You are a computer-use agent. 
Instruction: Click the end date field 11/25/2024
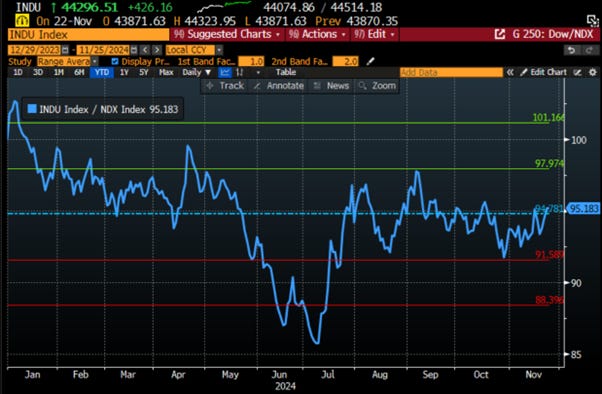[x=103, y=50]
